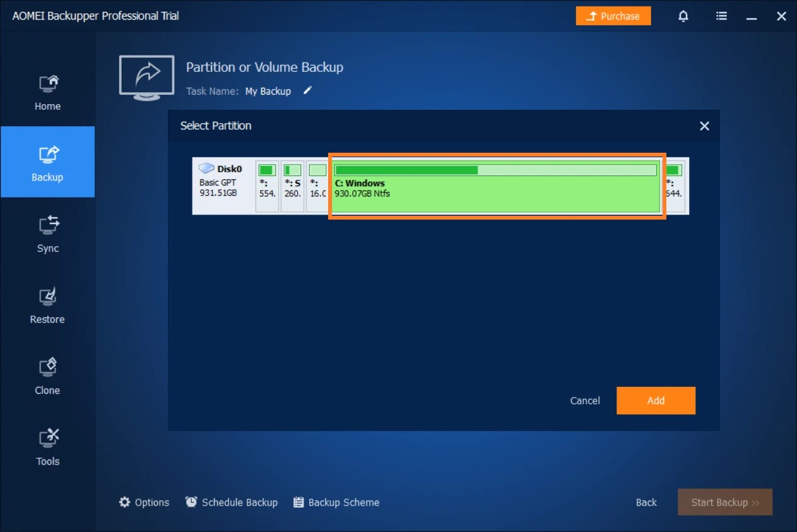Close the Select Partition dialog

pos(704,126)
